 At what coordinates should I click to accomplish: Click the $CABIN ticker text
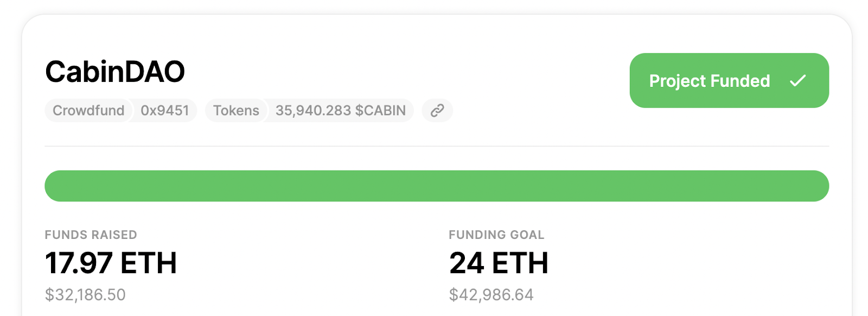click(x=380, y=111)
